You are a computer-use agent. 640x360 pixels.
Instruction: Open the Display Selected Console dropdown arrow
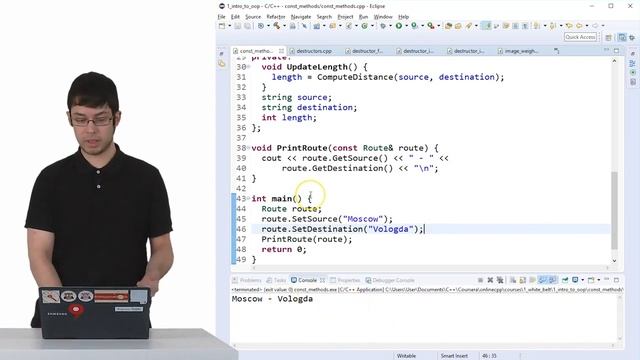582,280
